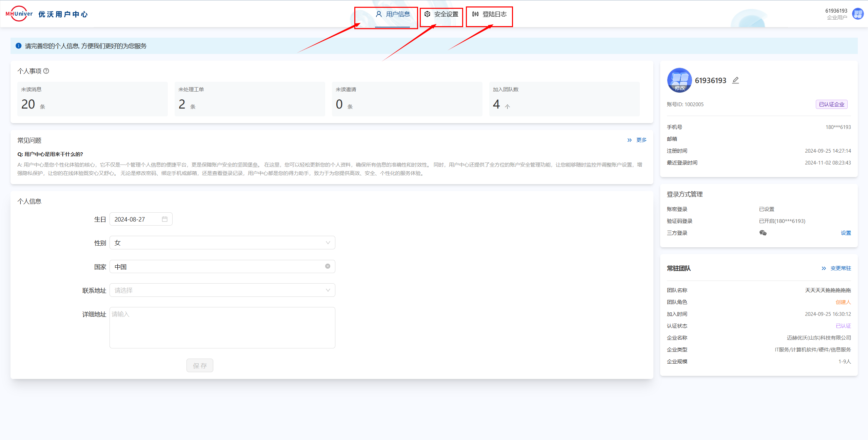
Task: Open the birthday calendar picker icon
Action: point(165,219)
